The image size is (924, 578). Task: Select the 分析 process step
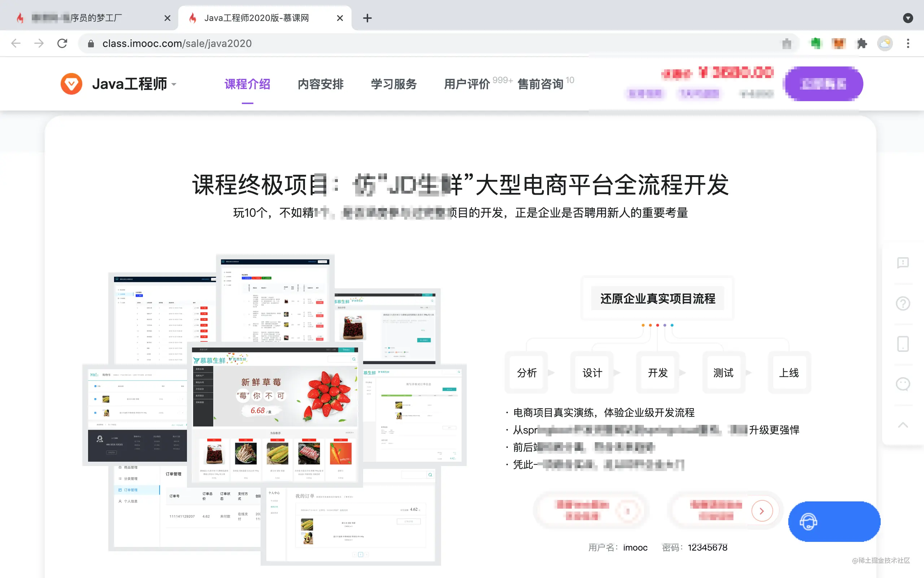pyautogui.click(x=527, y=373)
